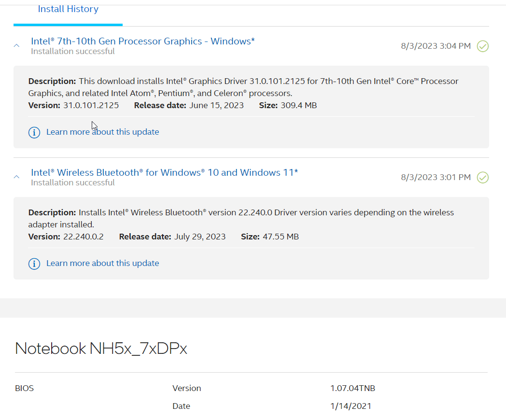Open Intel 7th-10th Gen Processor Graphics title link

pos(142,42)
